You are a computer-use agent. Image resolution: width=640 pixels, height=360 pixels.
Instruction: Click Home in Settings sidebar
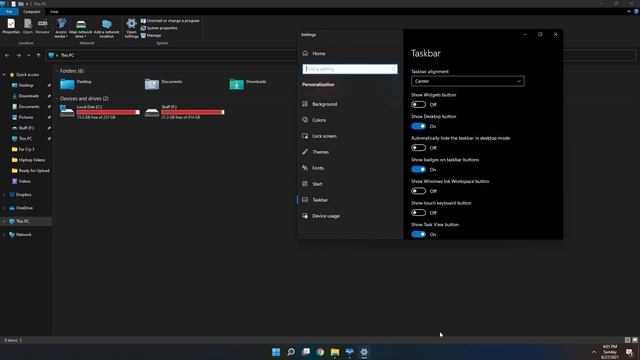tap(319, 53)
